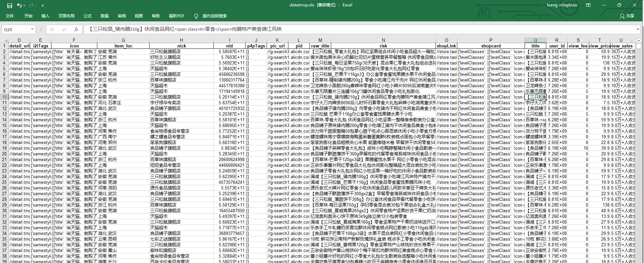Open the 数据 ribbon tab
This screenshot has height=263, width=644.
click(x=105, y=16)
